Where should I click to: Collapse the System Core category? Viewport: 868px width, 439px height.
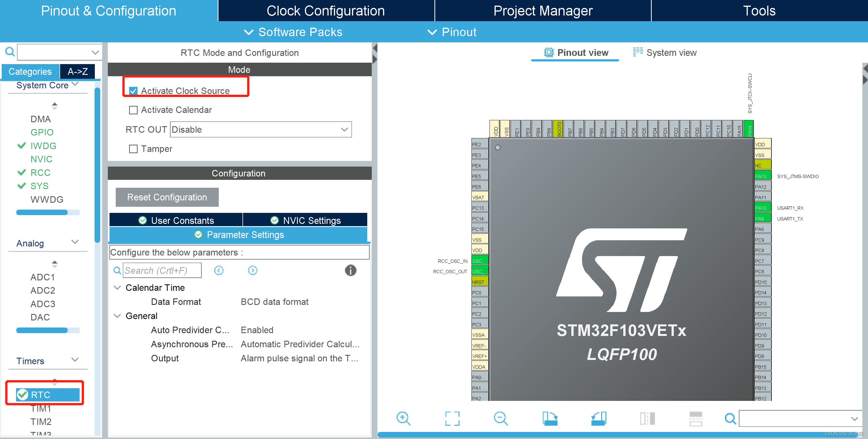pyautogui.click(x=75, y=84)
